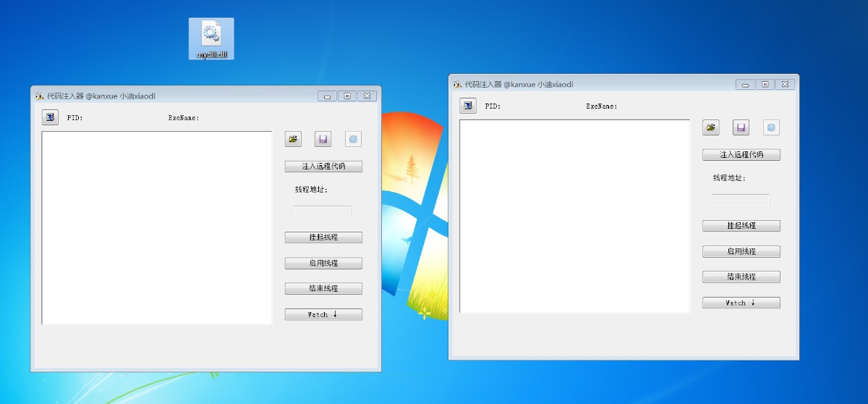
Task: Open file folder icon in left window
Action: tap(293, 139)
